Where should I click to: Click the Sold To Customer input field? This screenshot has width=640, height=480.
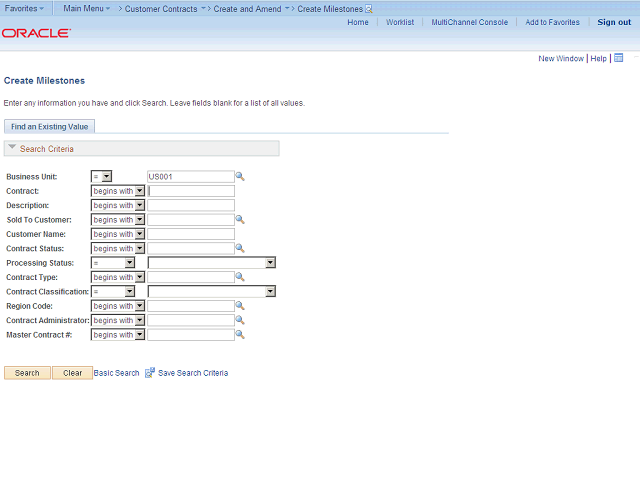pos(191,220)
